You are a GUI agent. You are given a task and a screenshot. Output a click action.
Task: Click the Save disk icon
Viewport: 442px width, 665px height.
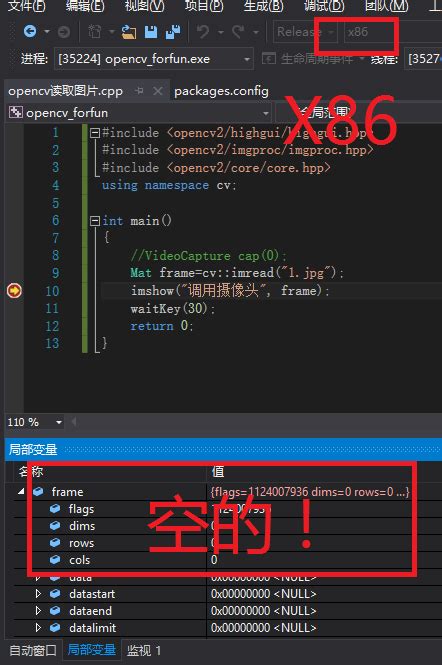pyautogui.click(x=151, y=32)
